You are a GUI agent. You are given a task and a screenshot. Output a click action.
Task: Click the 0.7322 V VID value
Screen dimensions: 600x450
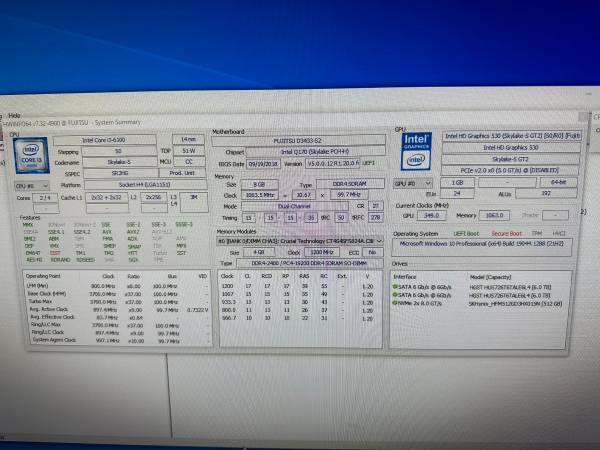[197, 310]
